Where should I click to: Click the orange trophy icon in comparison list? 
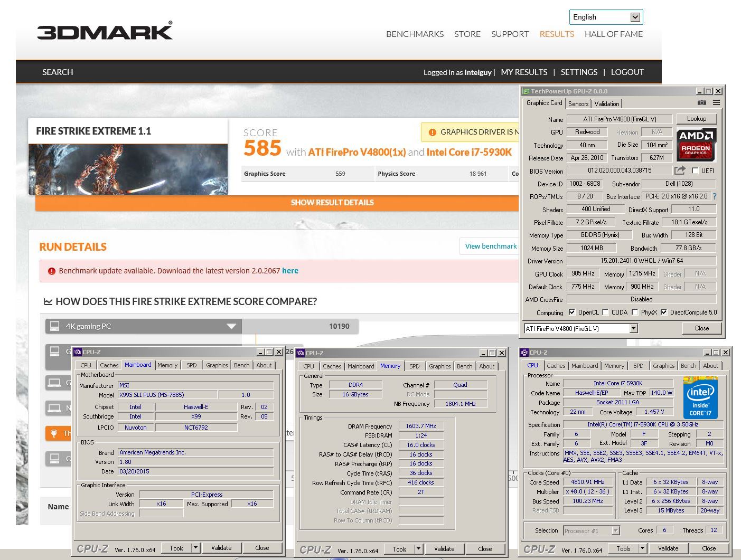click(x=53, y=433)
